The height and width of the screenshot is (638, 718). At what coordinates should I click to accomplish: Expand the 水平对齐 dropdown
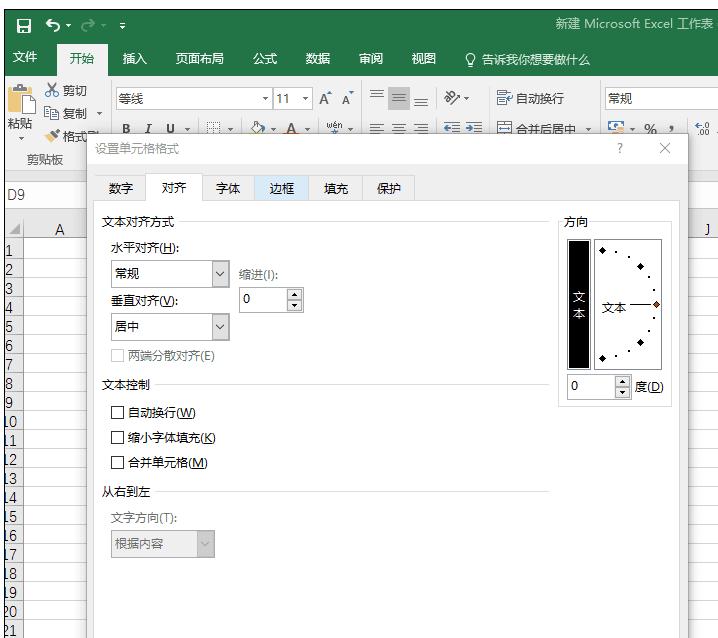(x=220, y=274)
